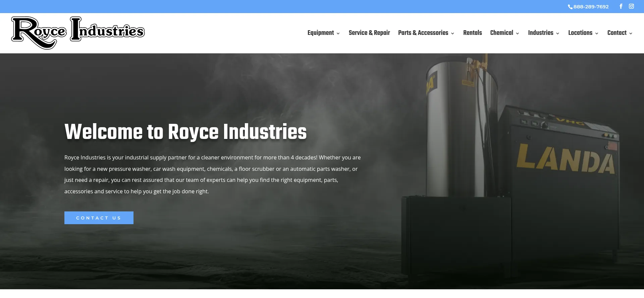644x298 pixels.
Task: Expand the Industries dropdown chevron
Action: (x=557, y=33)
